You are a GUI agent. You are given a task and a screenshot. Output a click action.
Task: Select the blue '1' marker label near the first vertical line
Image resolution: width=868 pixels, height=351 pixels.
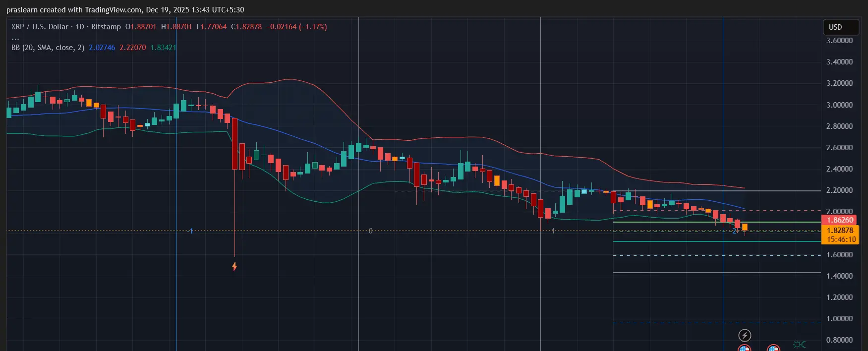pos(191,231)
